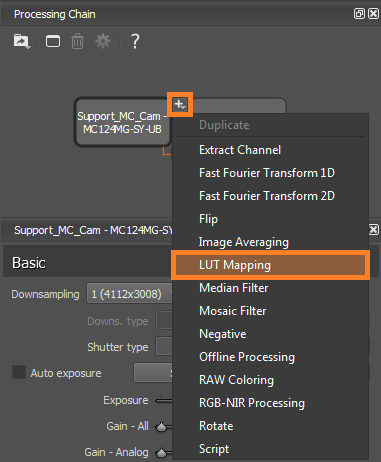This screenshot has width=381, height=462.
Task: Open the Downs. type dropdown
Action: pyautogui.click(x=164, y=320)
